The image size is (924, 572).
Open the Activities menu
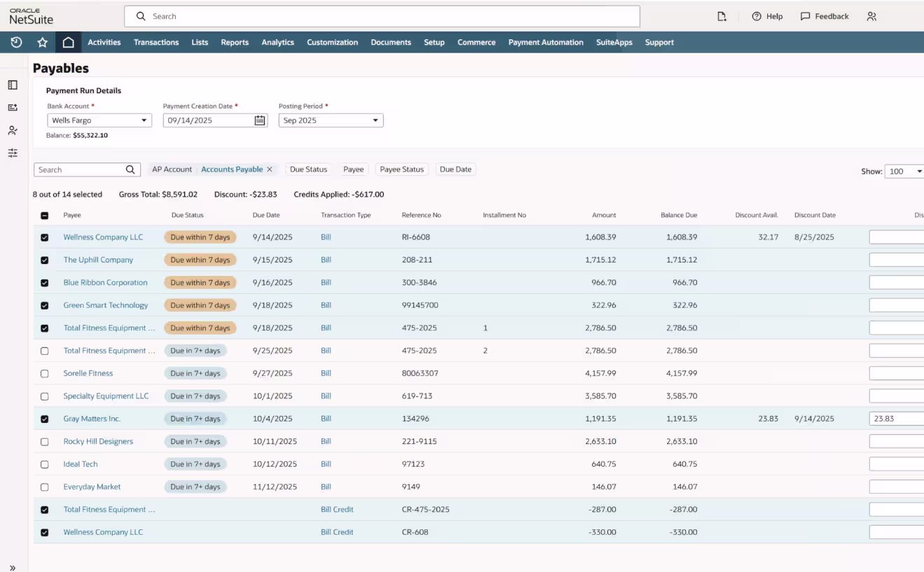(104, 42)
